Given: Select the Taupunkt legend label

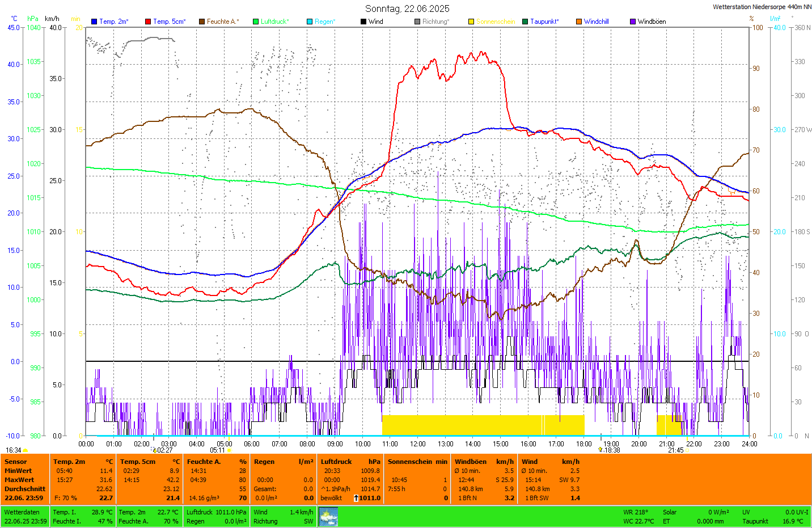Looking at the screenshot, I should (x=544, y=22).
